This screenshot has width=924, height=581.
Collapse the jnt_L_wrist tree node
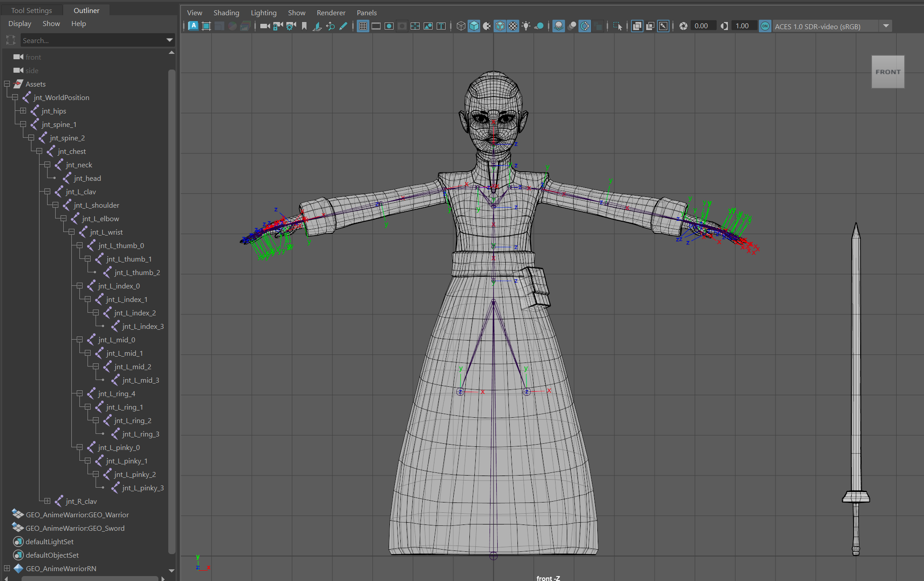[72, 232]
